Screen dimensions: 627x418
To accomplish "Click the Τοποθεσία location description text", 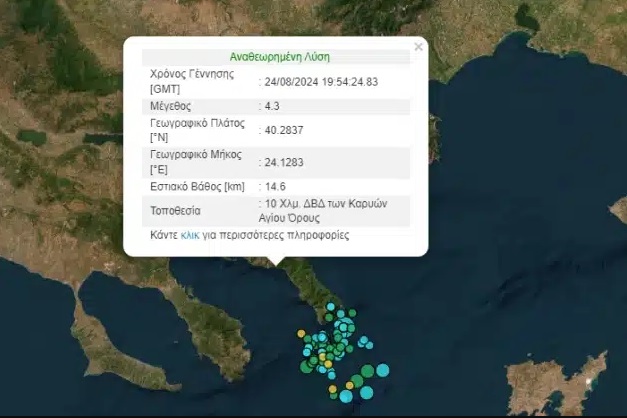I will coord(328,209).
